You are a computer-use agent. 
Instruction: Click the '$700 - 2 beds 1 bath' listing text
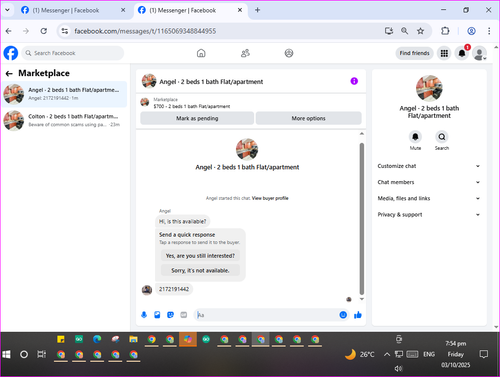[192, 106]
